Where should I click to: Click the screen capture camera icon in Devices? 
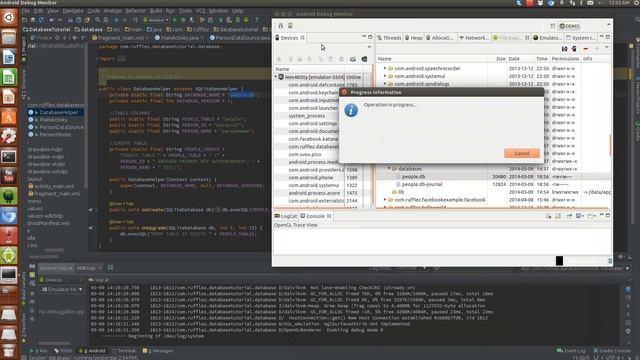tap(353, 59)
